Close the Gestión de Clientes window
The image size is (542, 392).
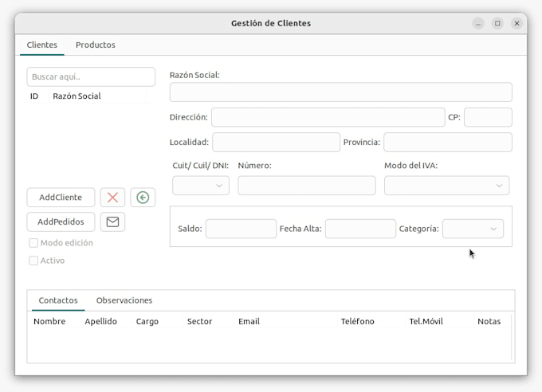tap(516, 24)
